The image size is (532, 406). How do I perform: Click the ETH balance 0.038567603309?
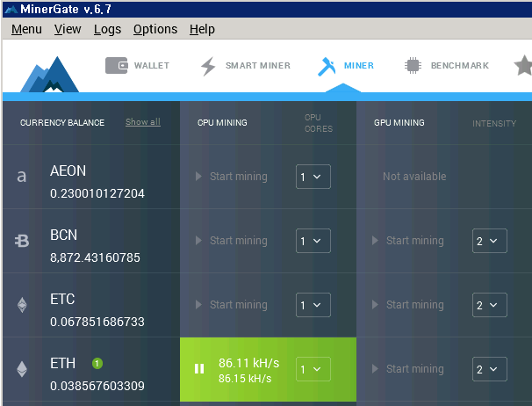tap(97, 386)
